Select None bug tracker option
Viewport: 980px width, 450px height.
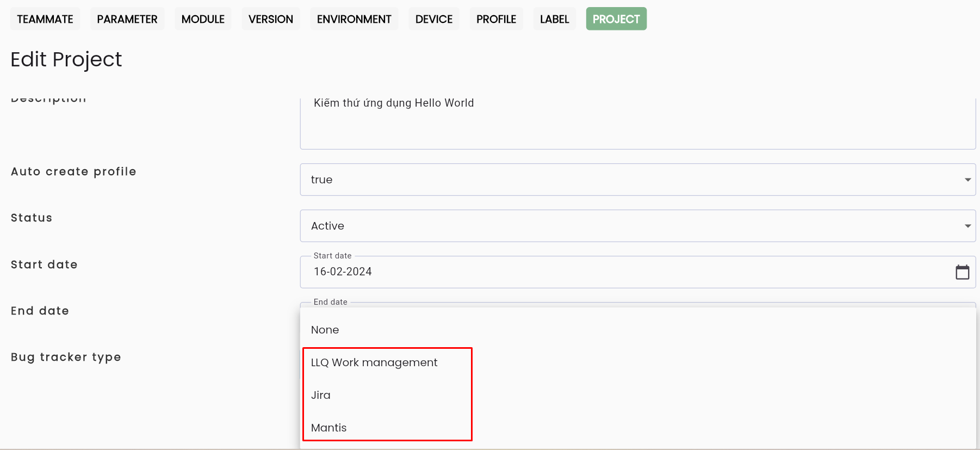[x=638, y=330]
